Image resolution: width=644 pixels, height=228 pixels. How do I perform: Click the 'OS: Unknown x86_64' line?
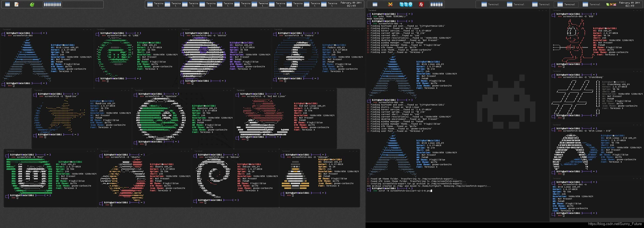330,162
